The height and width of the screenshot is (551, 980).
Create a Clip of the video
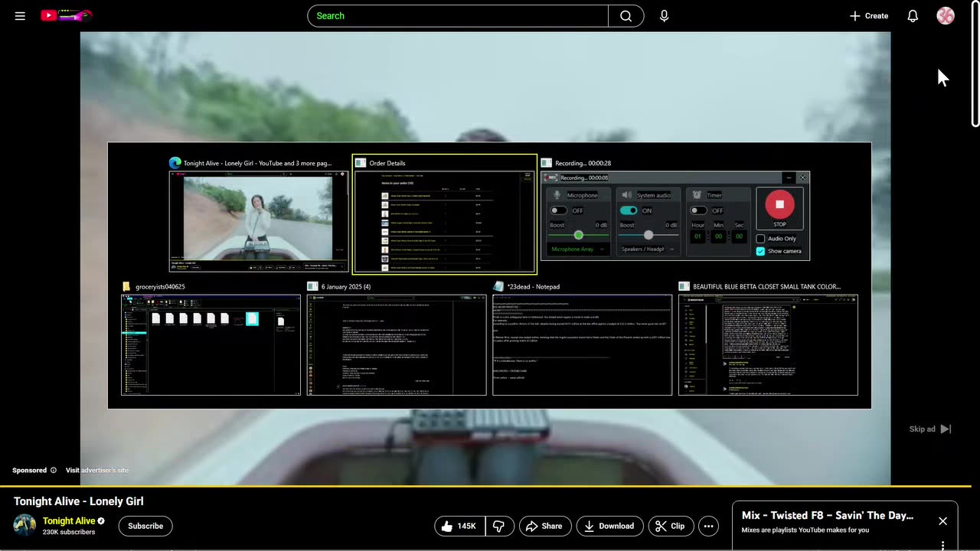tap(670, 526)
